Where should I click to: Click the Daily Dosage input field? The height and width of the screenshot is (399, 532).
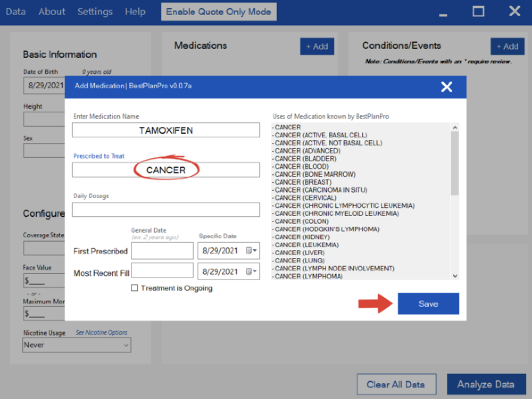coord(166,209)
